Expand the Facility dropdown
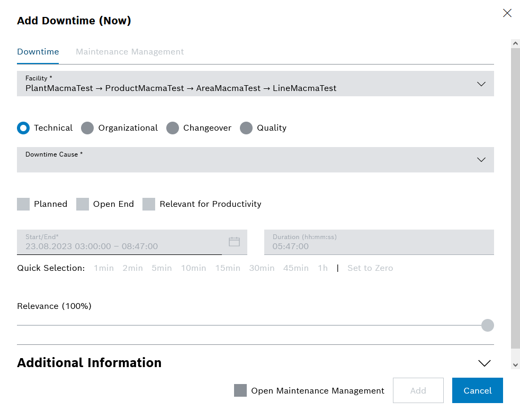 click(x=481, y=84)
